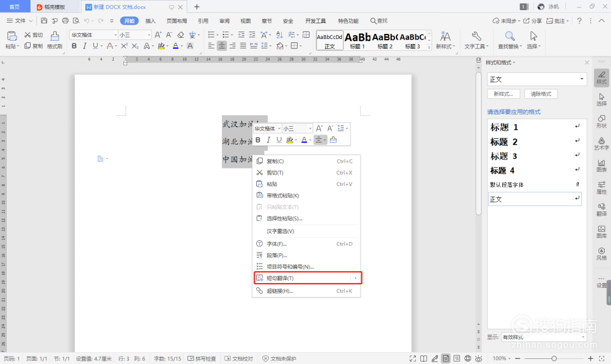Toggle italic in the floating mini toolbar
The image size is (611, 364).
(x=269, y=140)
